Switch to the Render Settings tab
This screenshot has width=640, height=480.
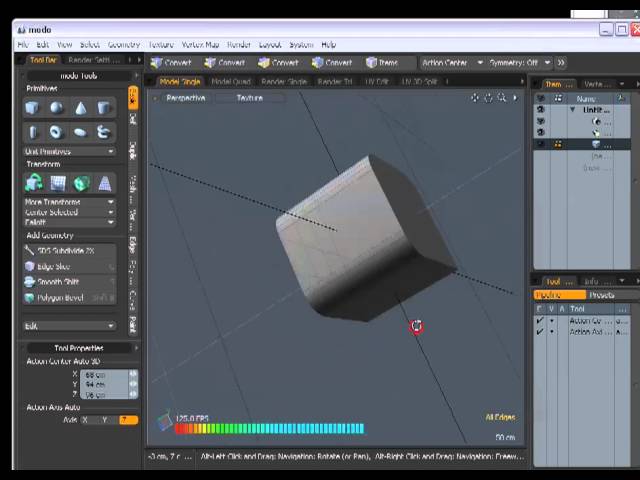point(94,60)
